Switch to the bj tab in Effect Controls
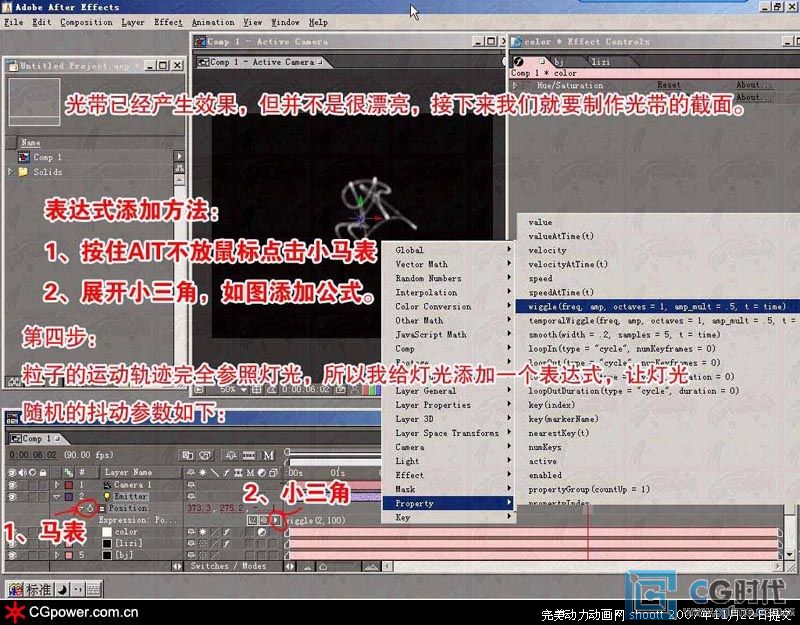The height and width of the screenshot is (625, 800). click(559, 62)
